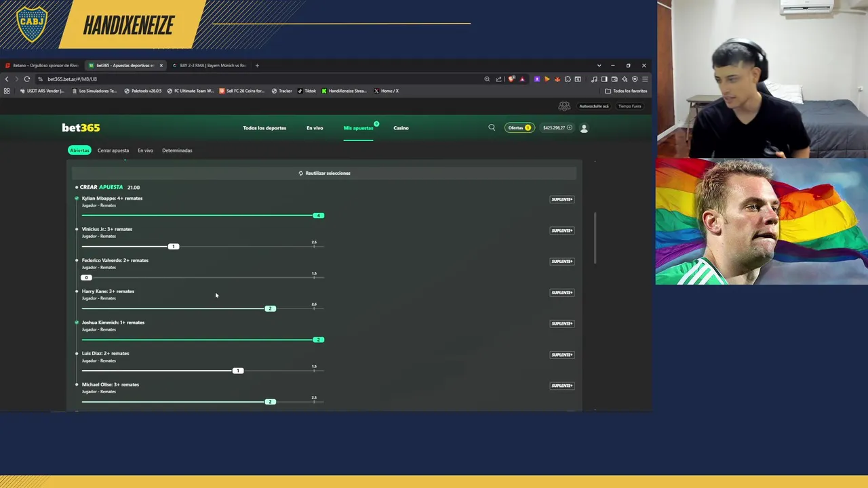Click the Ofertas button

pos(519,127)
